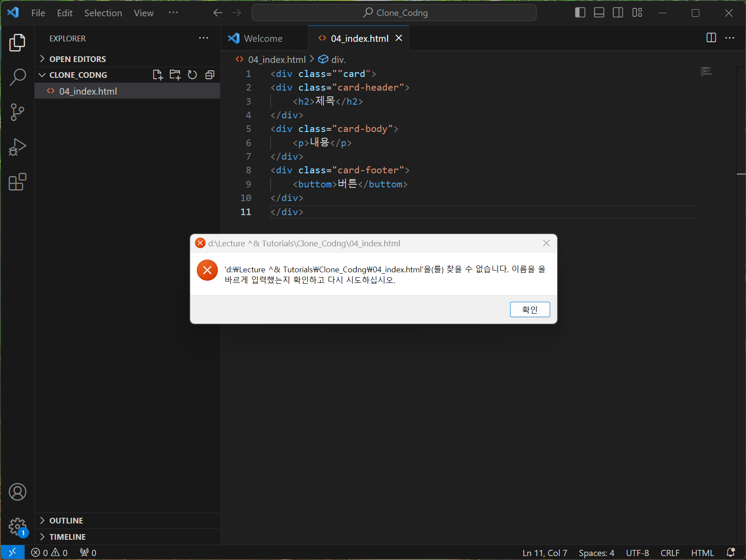Close the error dialog with X
The width and height of the screenshot is (746, 560).
coord(546,243)
